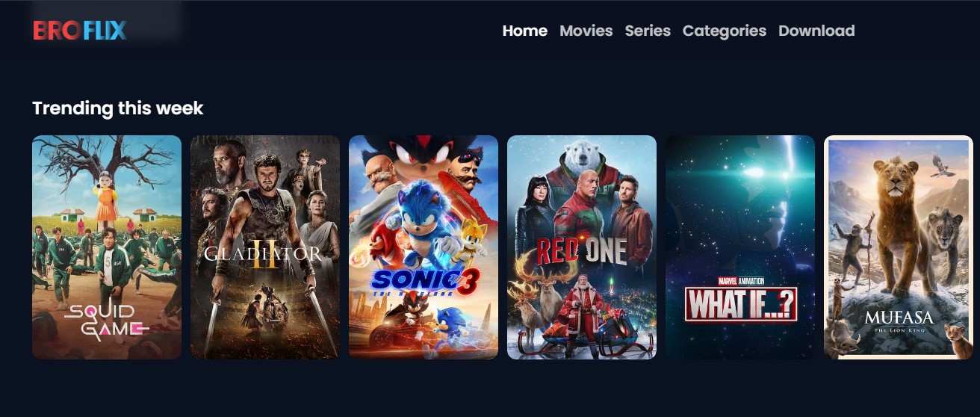Viewport: 980px width, 417px height.
Task: Go to the Home nav link
Action: 525,31
